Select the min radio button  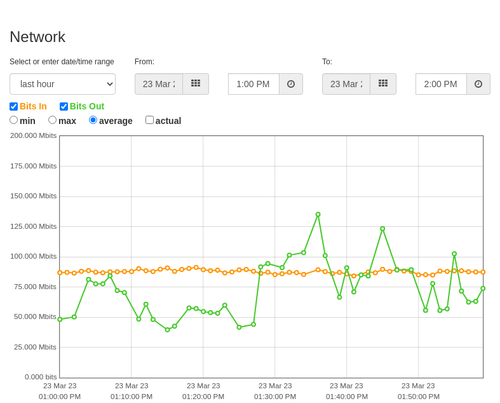point(14,120)
